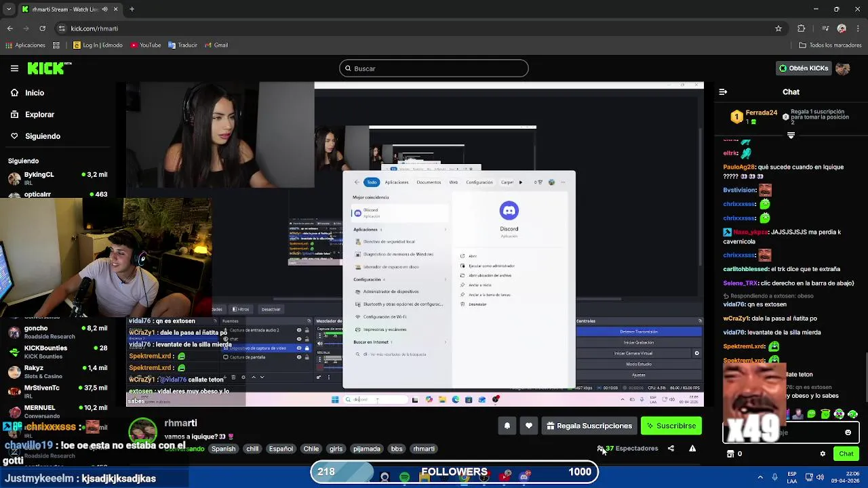This screenshot has width=868, height=488.
Task: Open BykingCL channel in following list
Action: pos(58,178)
